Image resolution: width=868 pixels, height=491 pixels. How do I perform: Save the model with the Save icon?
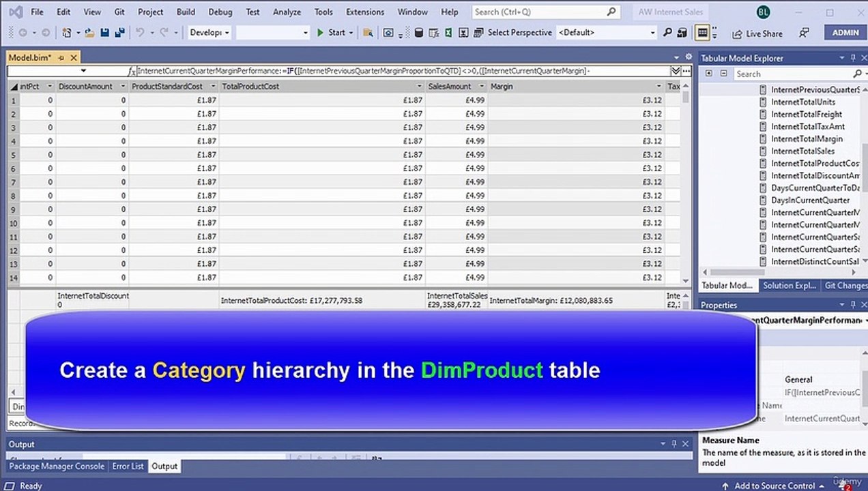click(105, 33)
